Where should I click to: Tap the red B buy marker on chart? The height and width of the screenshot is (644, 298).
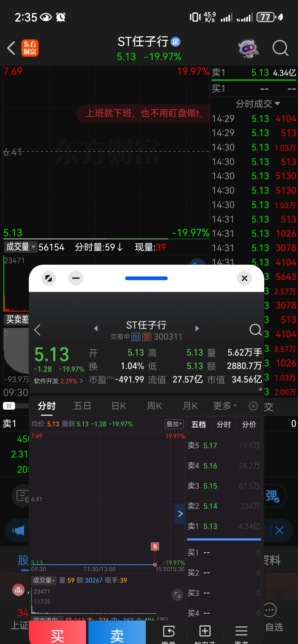click(155, 546)
